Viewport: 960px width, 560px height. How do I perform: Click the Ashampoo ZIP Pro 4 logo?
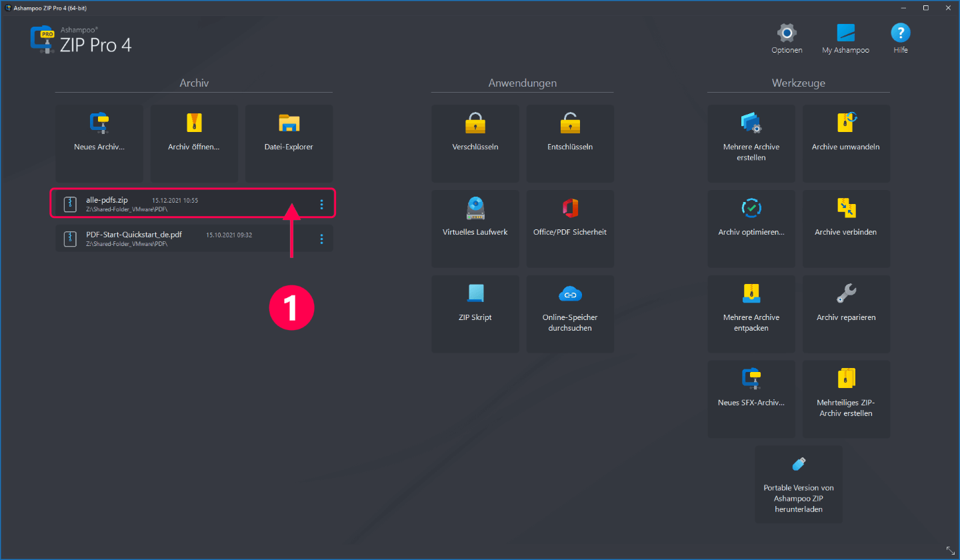(x=81, y=41)
